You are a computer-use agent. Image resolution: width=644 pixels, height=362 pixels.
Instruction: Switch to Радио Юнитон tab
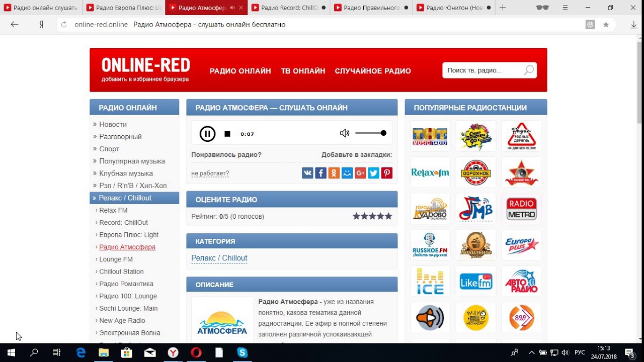454,8
